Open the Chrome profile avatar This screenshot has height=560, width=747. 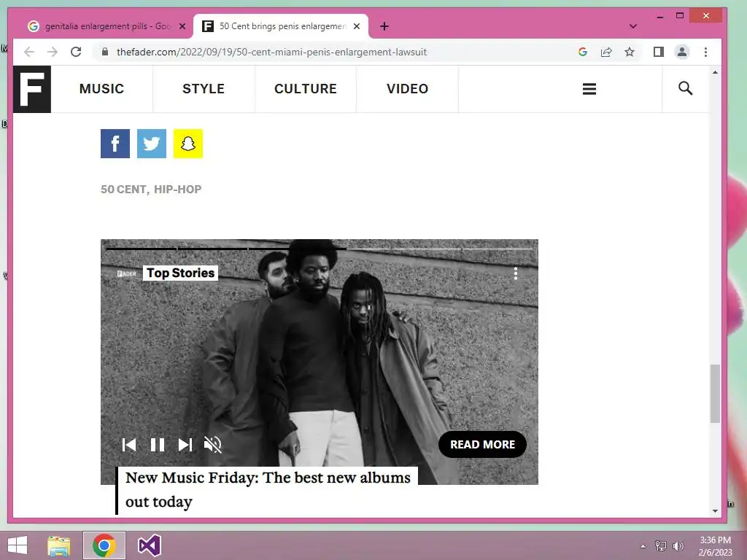coord(682,52)
